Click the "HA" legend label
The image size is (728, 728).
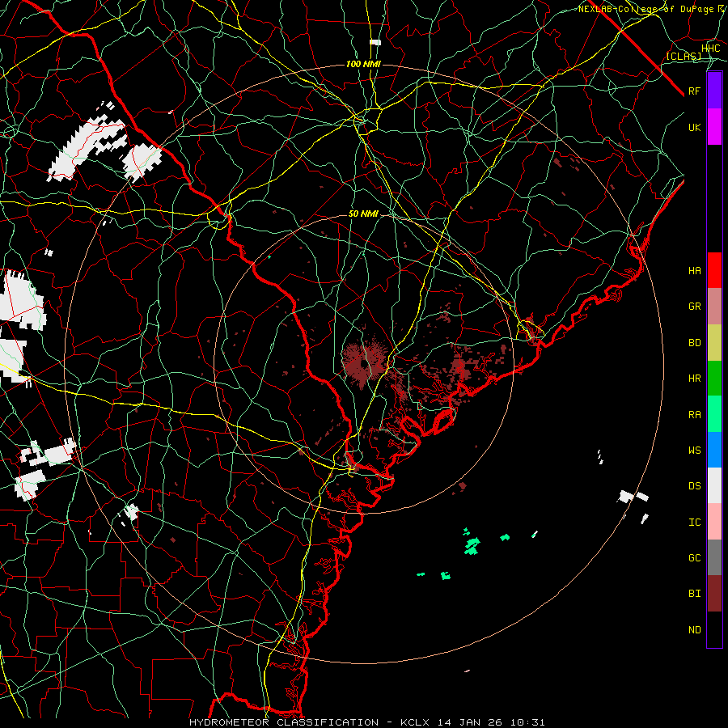point(694,270)
